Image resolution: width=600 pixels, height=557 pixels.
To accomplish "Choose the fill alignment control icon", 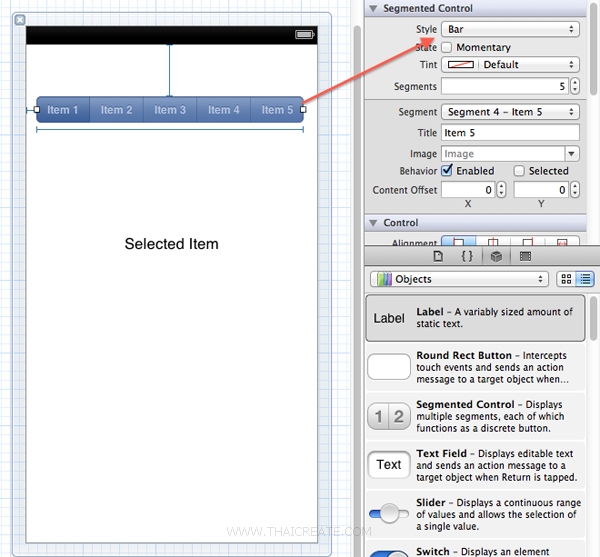I will 562,241.
